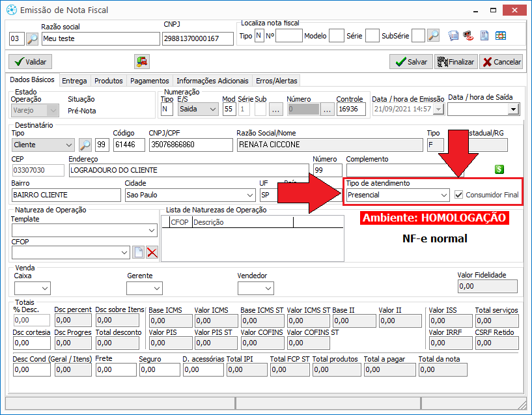Click the CNPJ/CPF field 35076866860

(x=191, y=145)
